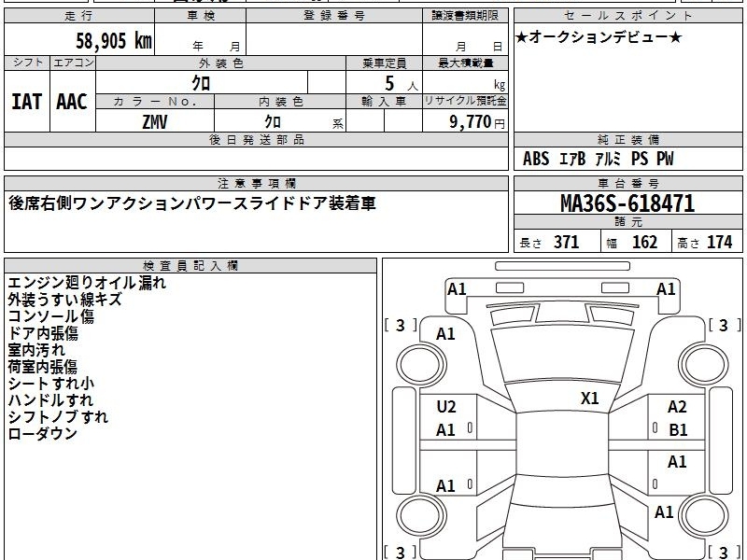Select the inspector note コンソール傷
The height and width of the screenshot is (560, 747).
pos(50,316)
